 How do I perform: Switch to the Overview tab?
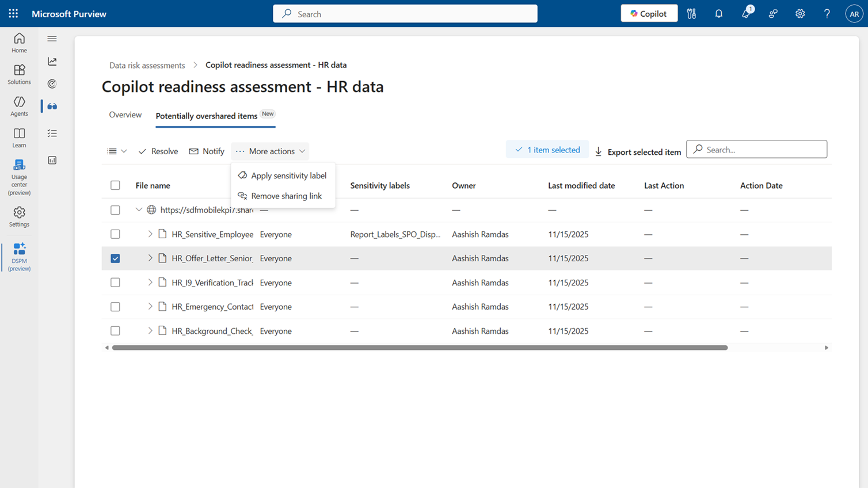click(x=125, y=115)
